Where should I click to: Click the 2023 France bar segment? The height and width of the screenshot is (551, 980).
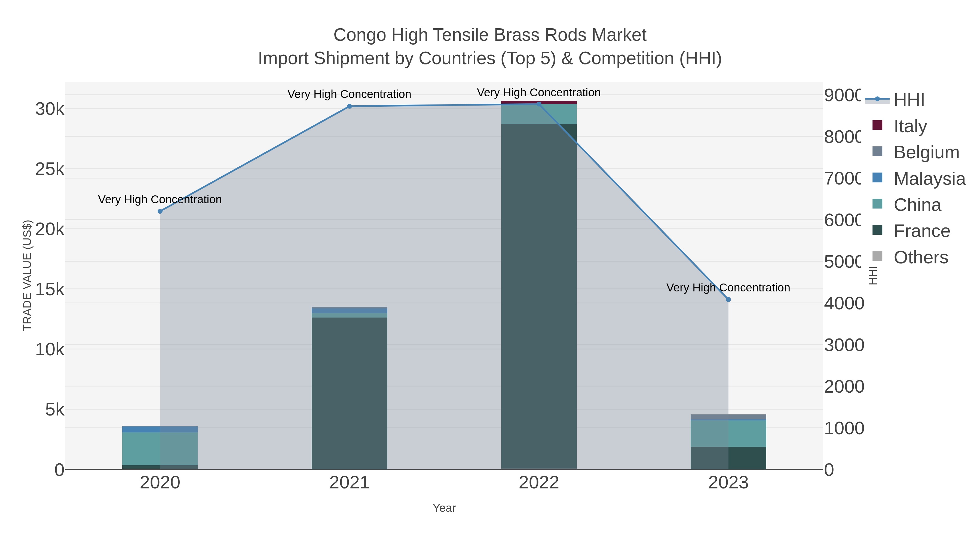click(x=728, y=458)
